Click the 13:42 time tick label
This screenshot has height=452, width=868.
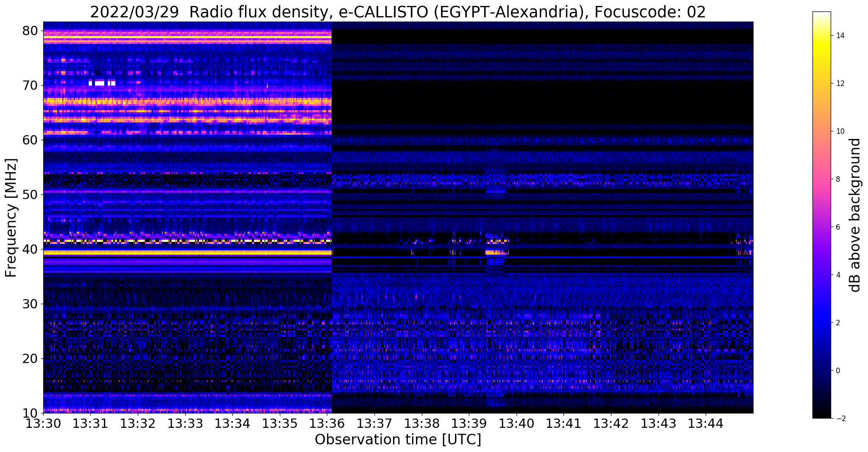coord(611,423)
